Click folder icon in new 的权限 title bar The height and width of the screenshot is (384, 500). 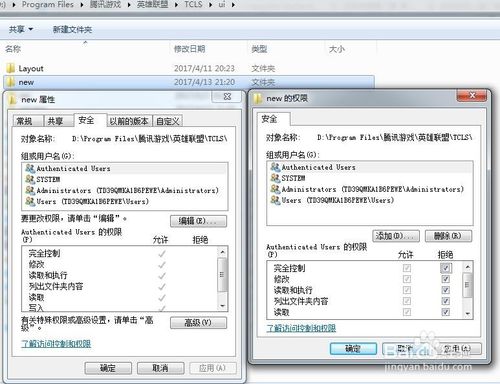(x=258, y=99)
